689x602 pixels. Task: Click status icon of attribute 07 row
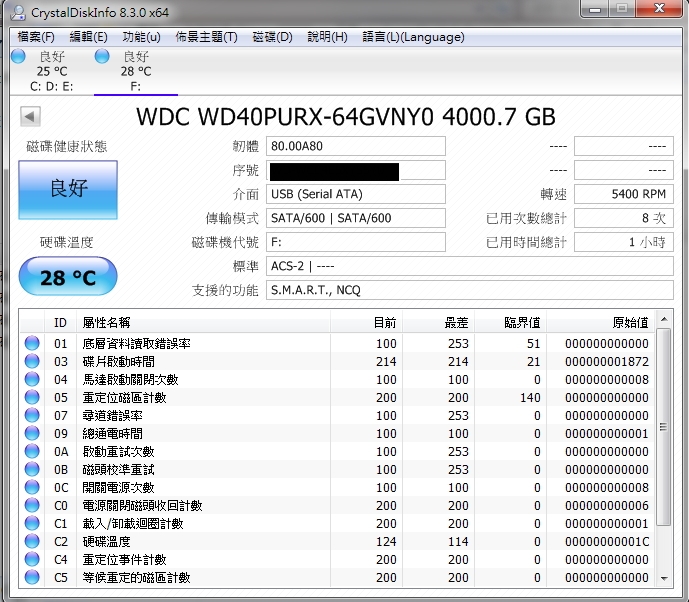point(32,415)
